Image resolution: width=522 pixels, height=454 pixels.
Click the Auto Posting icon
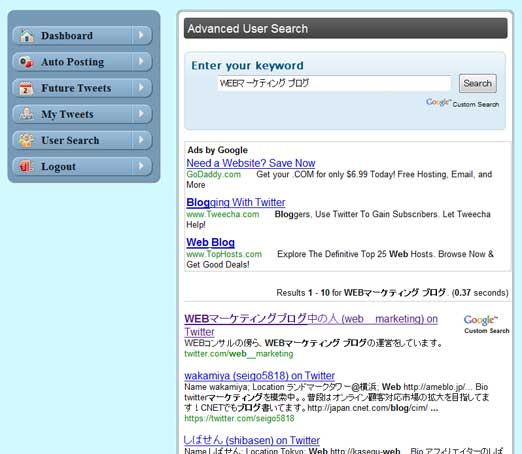(x=26, y=62)
